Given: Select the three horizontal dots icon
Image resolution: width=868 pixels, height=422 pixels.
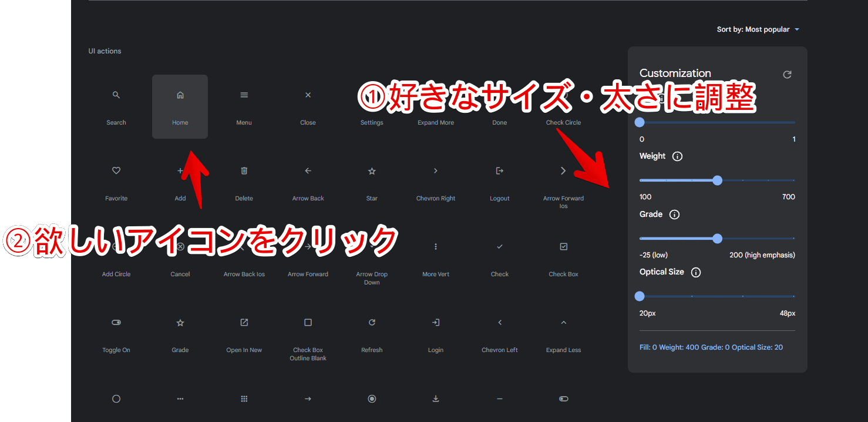Looking at the screenshot, I should pos(180,399).
